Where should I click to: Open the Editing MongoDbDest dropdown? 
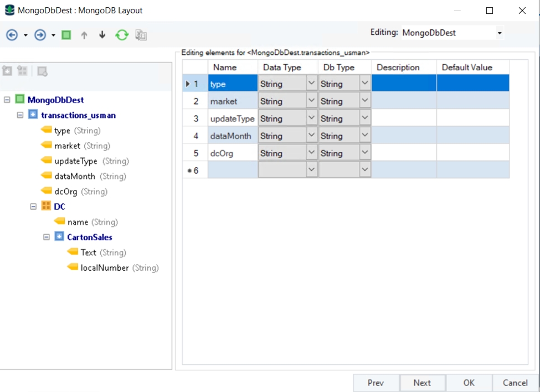pos(499,33)
